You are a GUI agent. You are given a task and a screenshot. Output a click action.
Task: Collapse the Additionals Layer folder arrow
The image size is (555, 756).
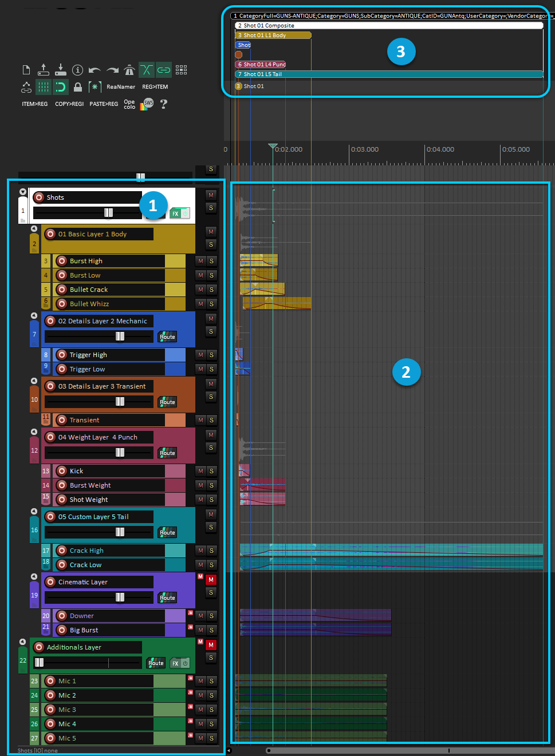click(x=22, y=642)
